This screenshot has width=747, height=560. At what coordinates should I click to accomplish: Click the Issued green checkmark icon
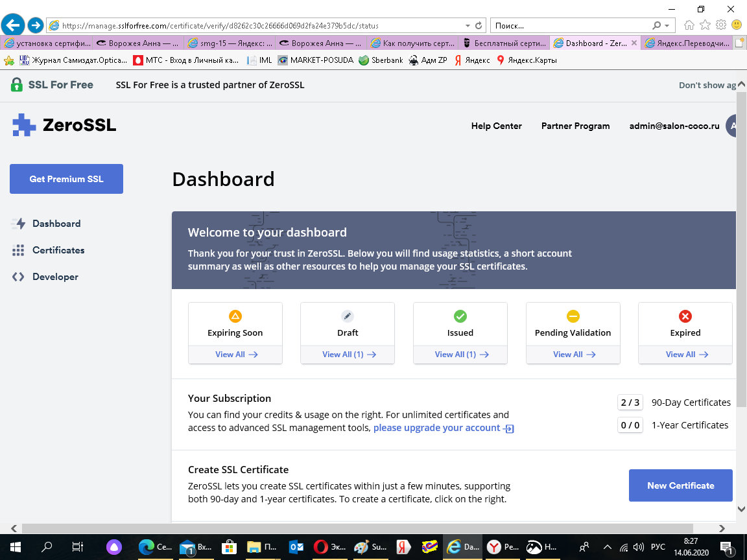click(x=460, y=316)
